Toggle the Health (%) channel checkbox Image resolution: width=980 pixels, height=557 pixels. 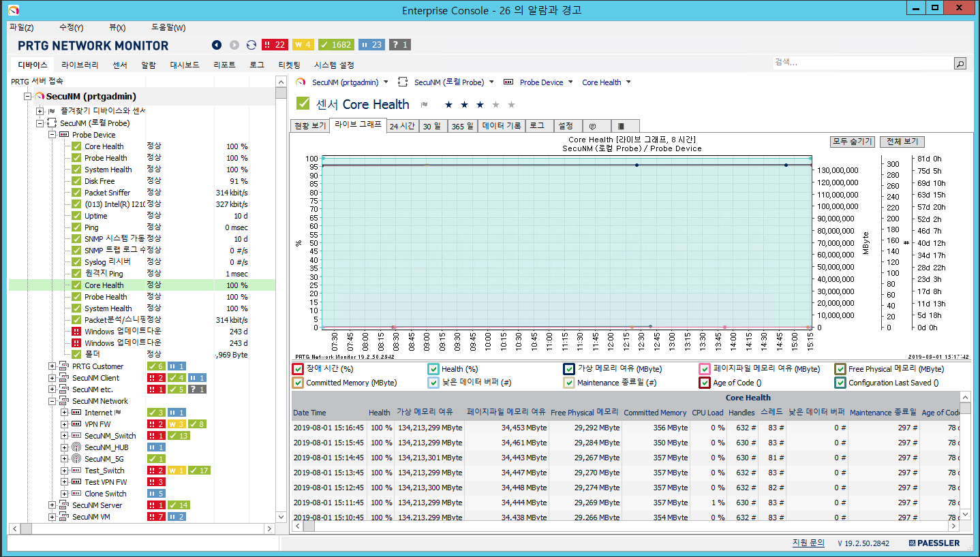click(x=433, y=368)
